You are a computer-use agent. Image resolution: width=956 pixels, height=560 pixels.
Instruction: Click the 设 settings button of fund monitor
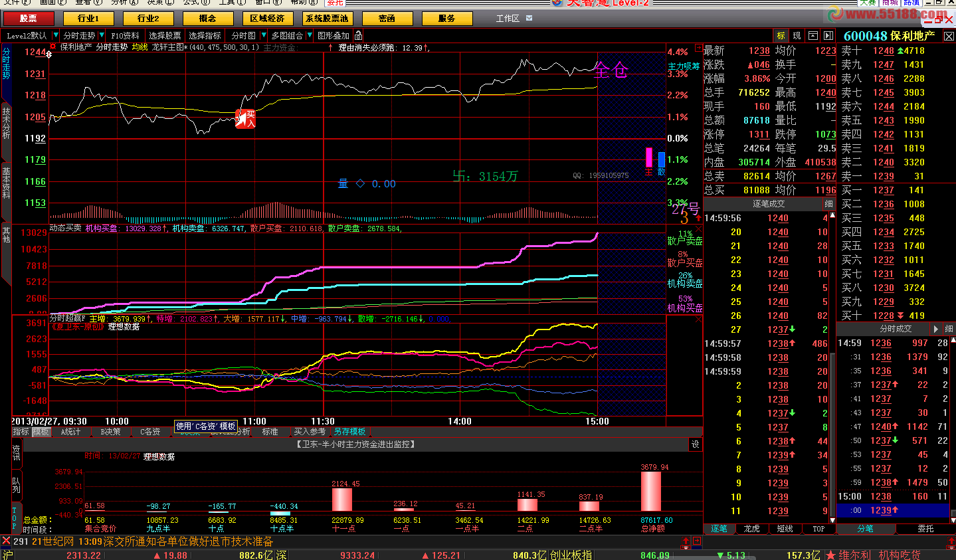pos(696,444)
